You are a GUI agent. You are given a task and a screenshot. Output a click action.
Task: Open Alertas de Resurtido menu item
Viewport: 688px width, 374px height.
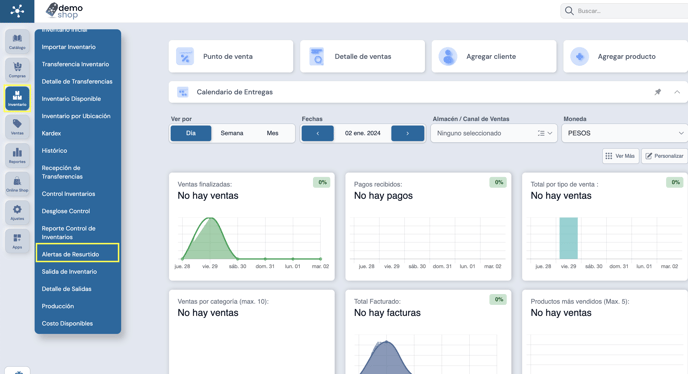point(77,254)
